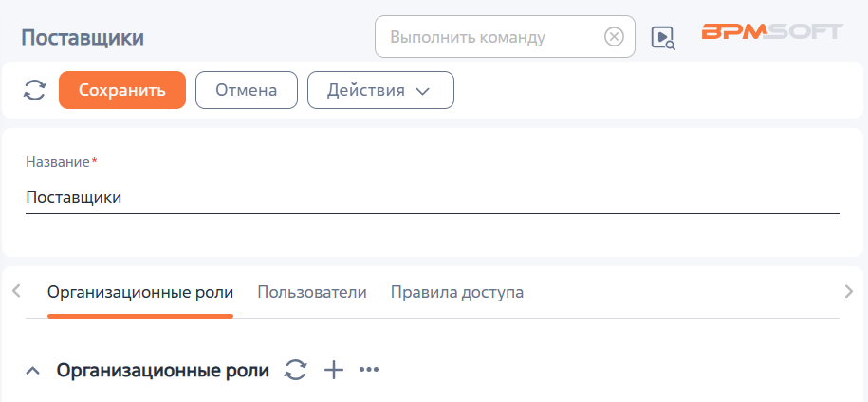Click the BPMSoft logo

click(772, 31)
